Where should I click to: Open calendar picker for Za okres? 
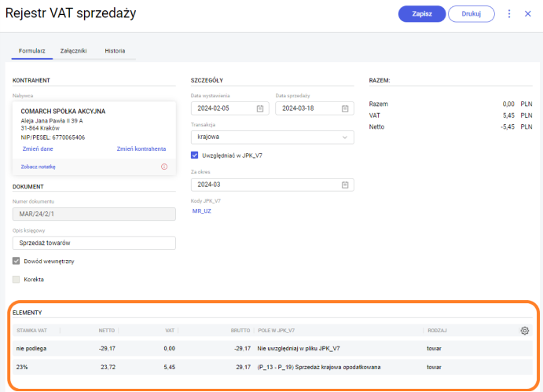pyautogui.click(x=345, y=185)
